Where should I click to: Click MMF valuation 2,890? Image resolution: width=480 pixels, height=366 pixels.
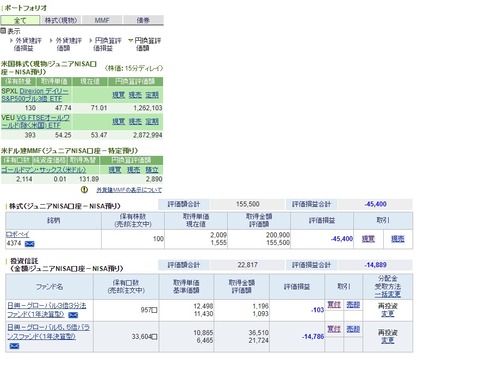pyautogui.click(x=154, y=179)
